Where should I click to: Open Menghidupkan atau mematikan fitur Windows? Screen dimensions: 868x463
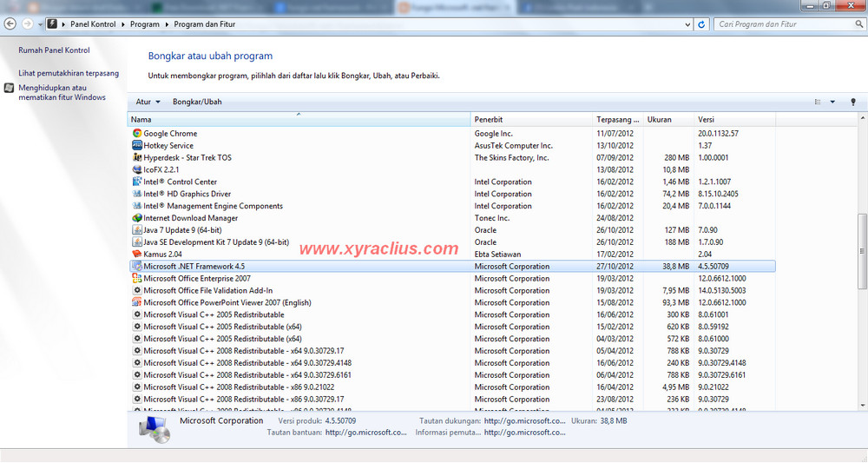62,92
